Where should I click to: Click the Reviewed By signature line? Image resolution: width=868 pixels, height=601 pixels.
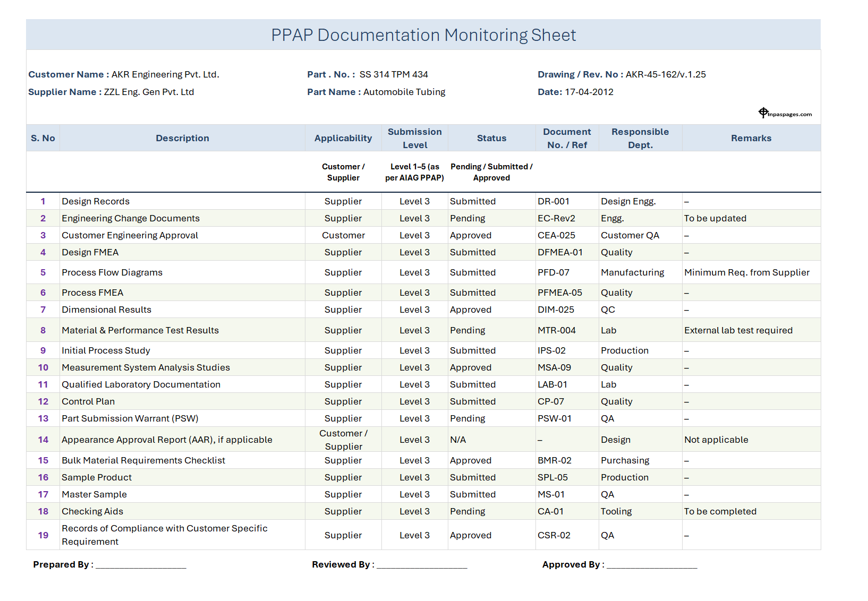(x=421, y=566)
